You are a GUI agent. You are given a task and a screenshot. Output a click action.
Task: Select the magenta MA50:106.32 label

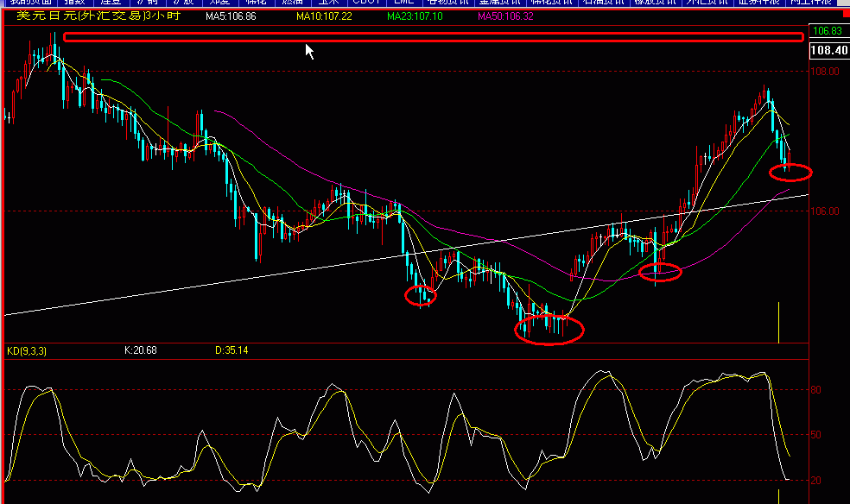click(505, 16)
